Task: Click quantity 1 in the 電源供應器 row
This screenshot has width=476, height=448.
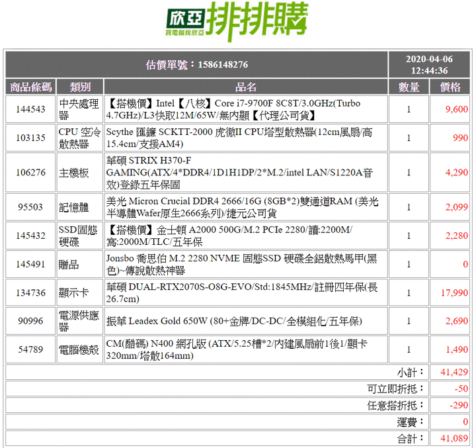Action: pyautogui.click(x=409, y=321)
